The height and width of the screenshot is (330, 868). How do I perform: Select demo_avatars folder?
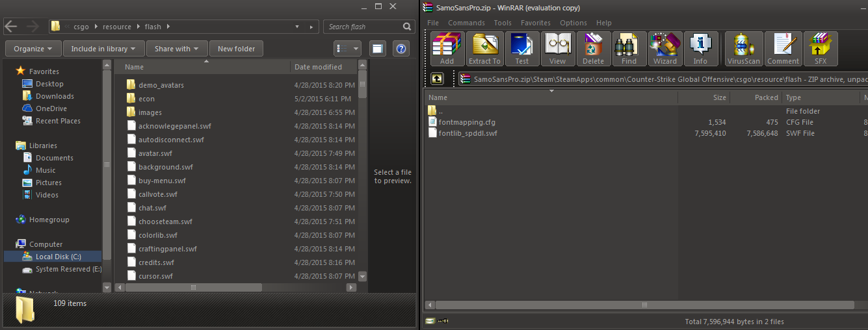pos(155,85)
